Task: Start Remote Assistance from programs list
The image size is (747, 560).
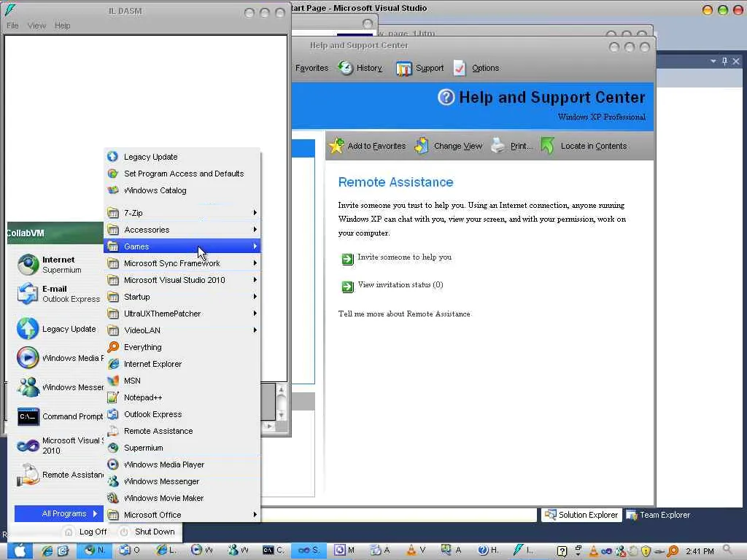Action: point(182,431)
